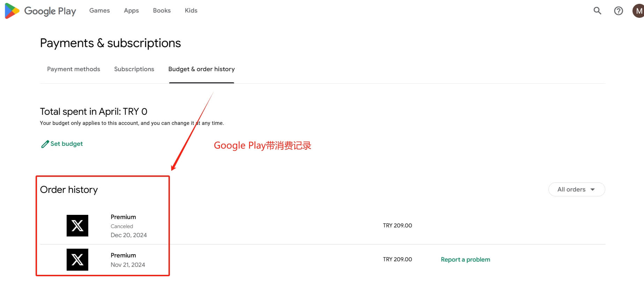Click TRY 209.00 on the Nov 21 order
This screenshot has height=286, width=644.
(x=397, y=259)
